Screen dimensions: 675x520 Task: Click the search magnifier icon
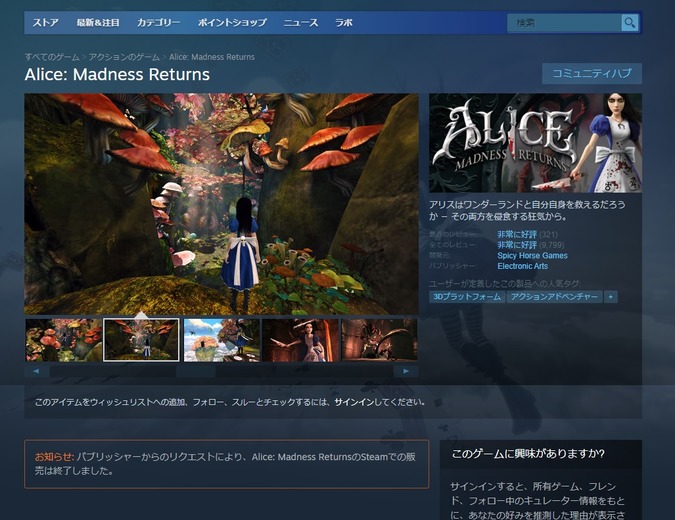[x=629, y=22]
